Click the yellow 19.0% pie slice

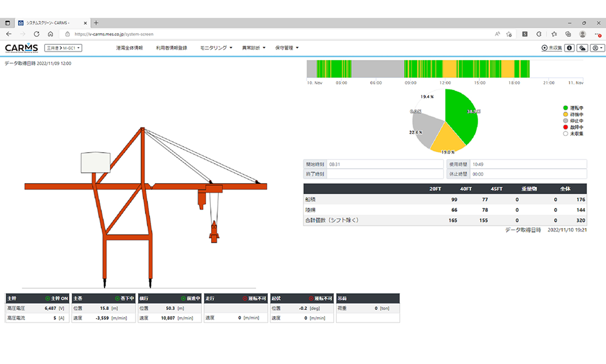coord(448,139)
